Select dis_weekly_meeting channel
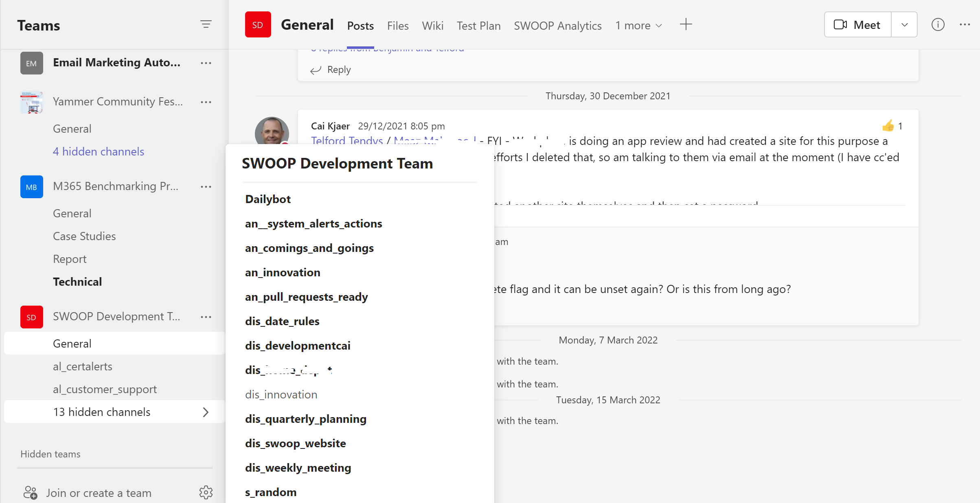 (298, 468)
